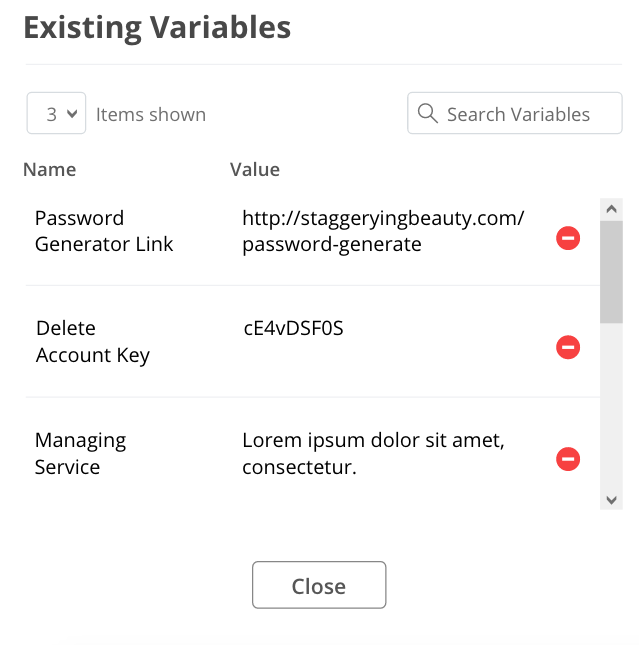Click the scrollbar up arrow
639x645 pixels.
click(x=611, y=209)
